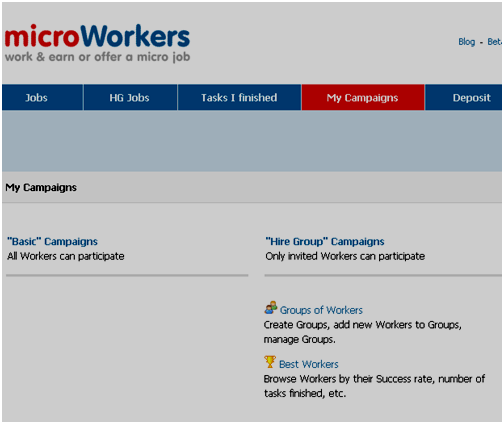Screen dimensions: 504x424
Task: Go to the Deposit tab
Action: click(x=464, y=97)
